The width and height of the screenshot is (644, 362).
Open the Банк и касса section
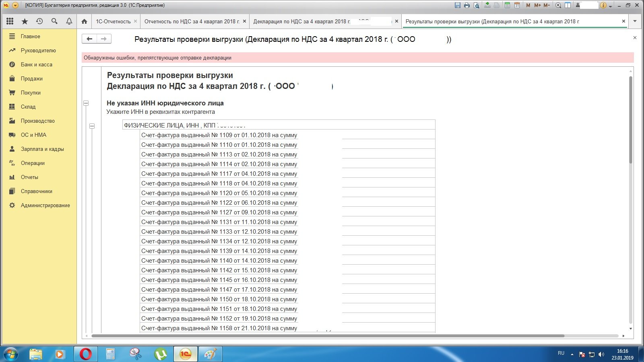click(x=39, y=64)
